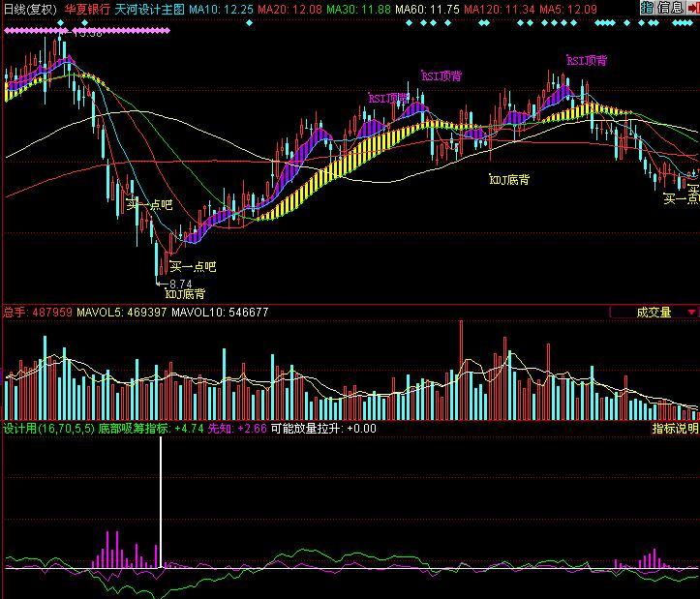Viewport: 700px width, 599px height.
Task: Click the 买一点吧 signal just above 8.74
Action: [192, 266]
